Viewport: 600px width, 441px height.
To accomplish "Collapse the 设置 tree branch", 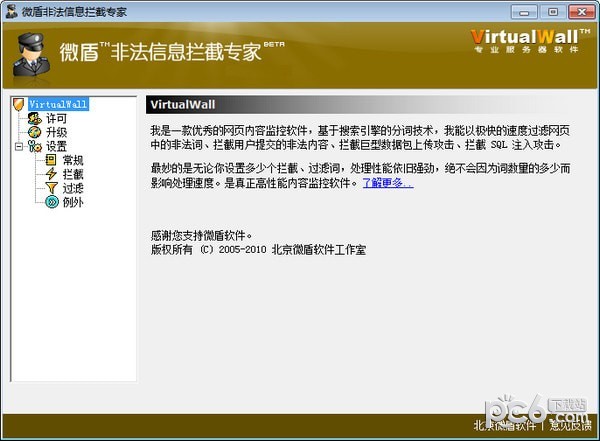I will tap(18, 146).
